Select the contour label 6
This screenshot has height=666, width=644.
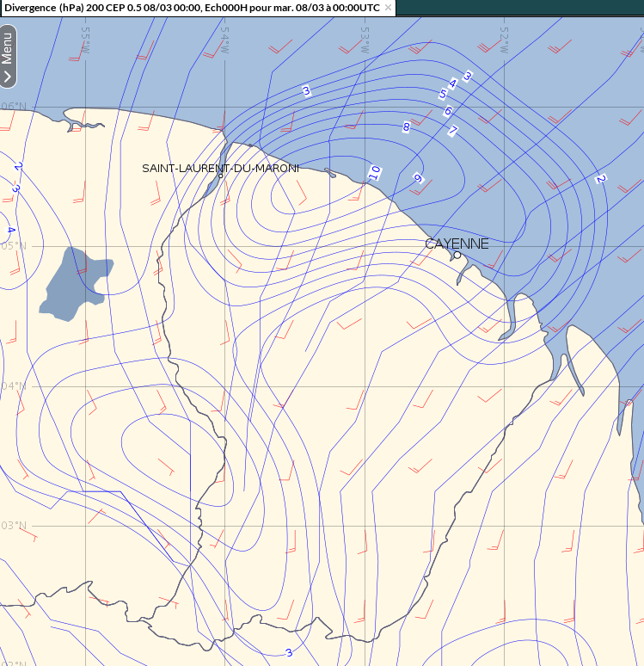click(x=447, y=111)
